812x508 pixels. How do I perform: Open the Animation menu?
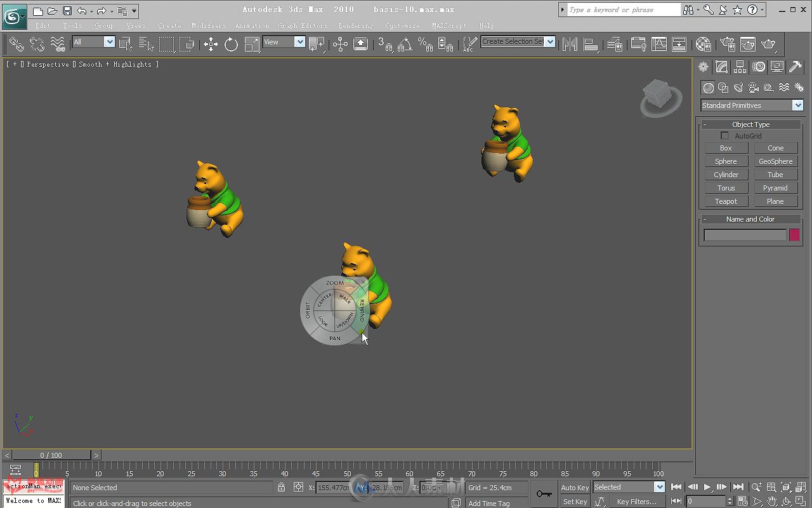click(x=252, y=25)
